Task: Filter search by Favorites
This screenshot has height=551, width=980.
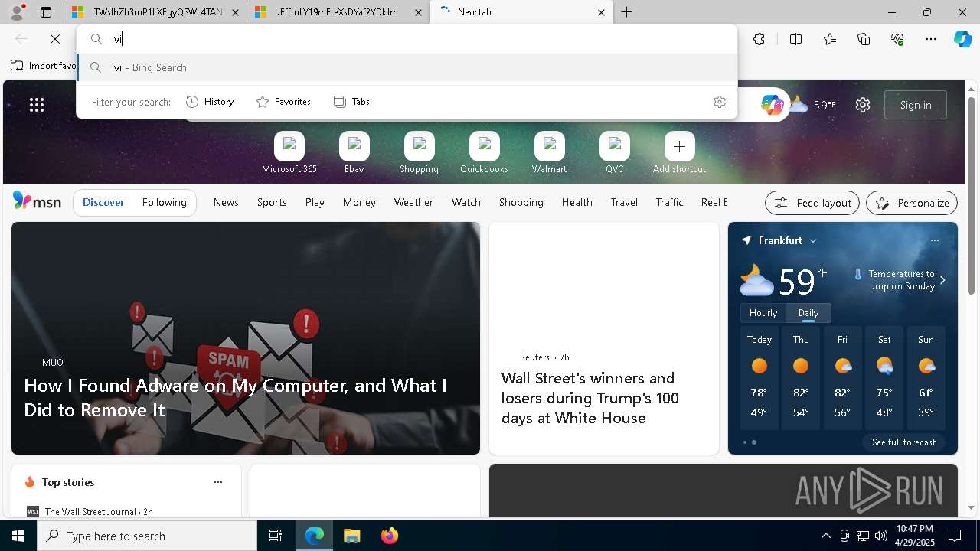Action: (283, 102)
